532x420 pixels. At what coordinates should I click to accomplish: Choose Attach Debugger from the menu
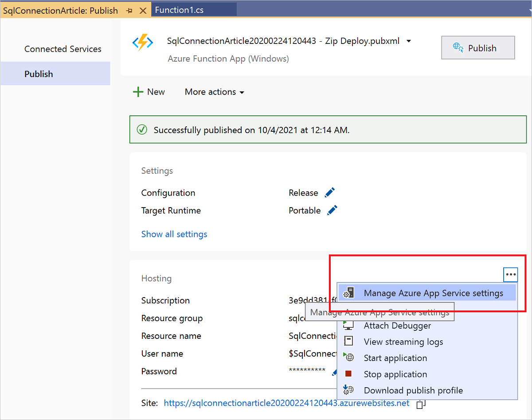397,326
